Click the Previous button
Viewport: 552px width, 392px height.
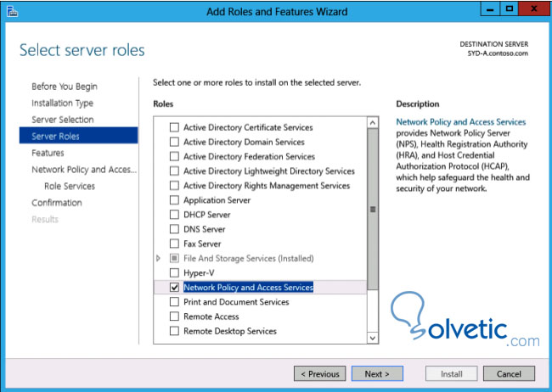click(x=319, y=373)
